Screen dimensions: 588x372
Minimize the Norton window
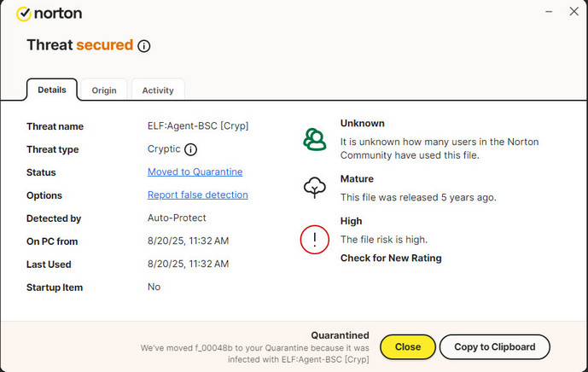tap(547, 11)
